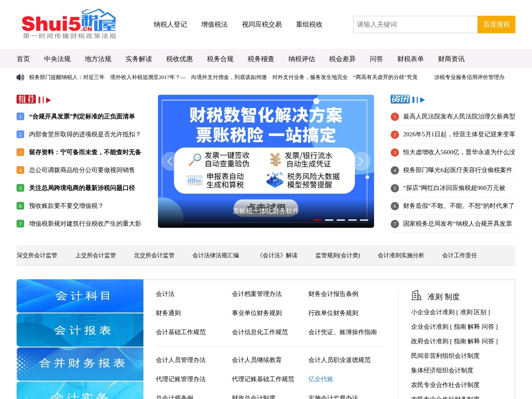Click the 会计工作责任 link
Image resolution: width=532 pixels, height=399 pixels.
click(x=460, y=255)
